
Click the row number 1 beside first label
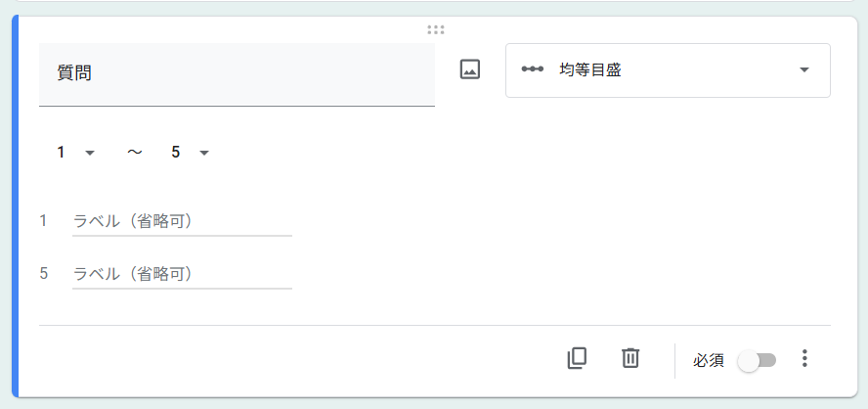point(43,221)
